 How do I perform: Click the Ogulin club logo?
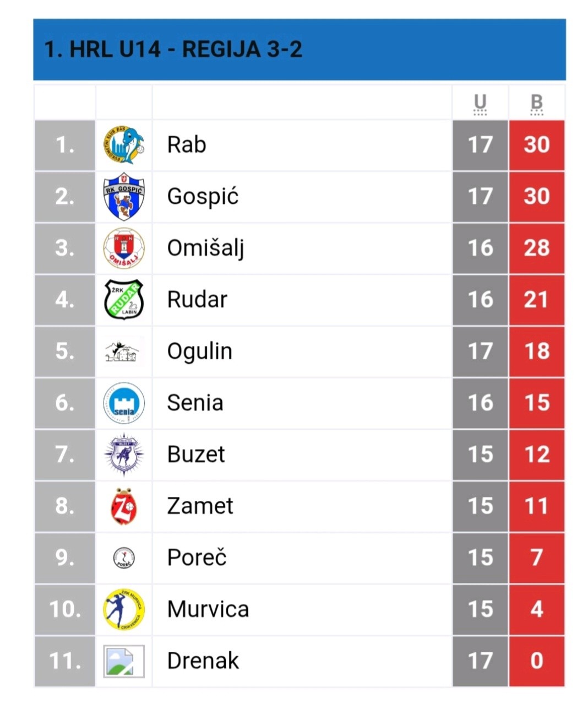[x=124, y=352]
